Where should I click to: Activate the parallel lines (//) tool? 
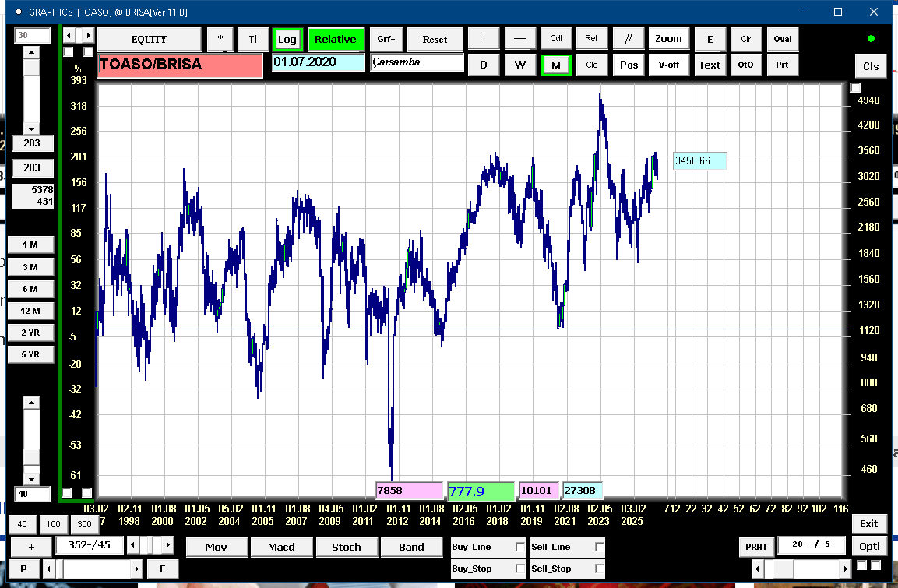pos(629,39)
